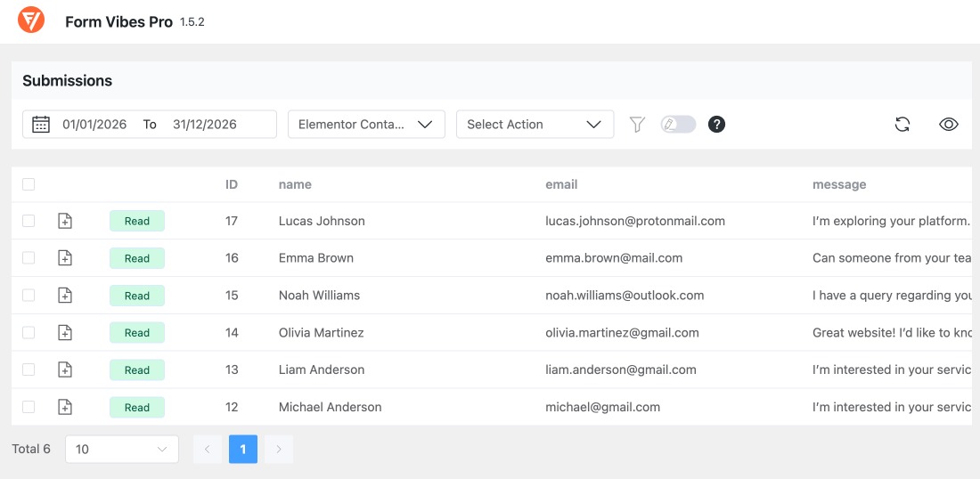Click the email column header

coord(561,184)
